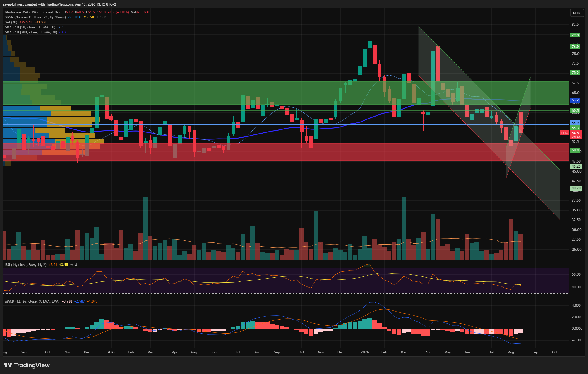Select the green resistance zone rectangle
The image size is (588, 374).
pos(286,93)
